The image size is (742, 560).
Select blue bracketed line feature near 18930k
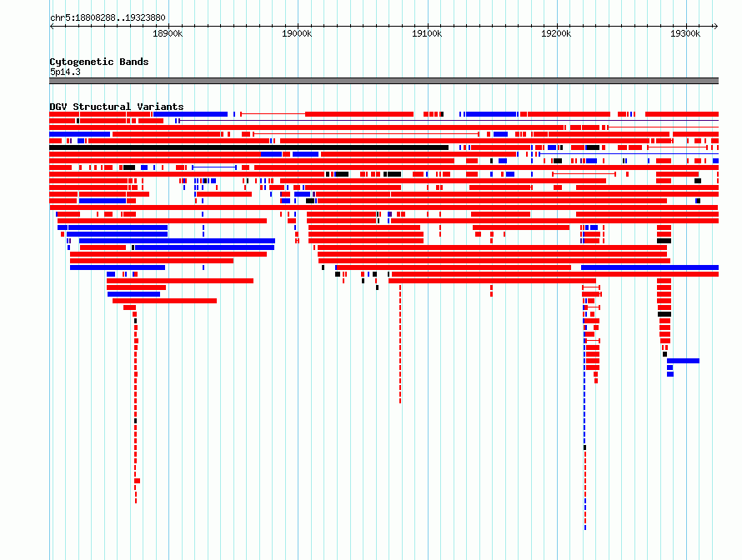(x=214, y=167)
